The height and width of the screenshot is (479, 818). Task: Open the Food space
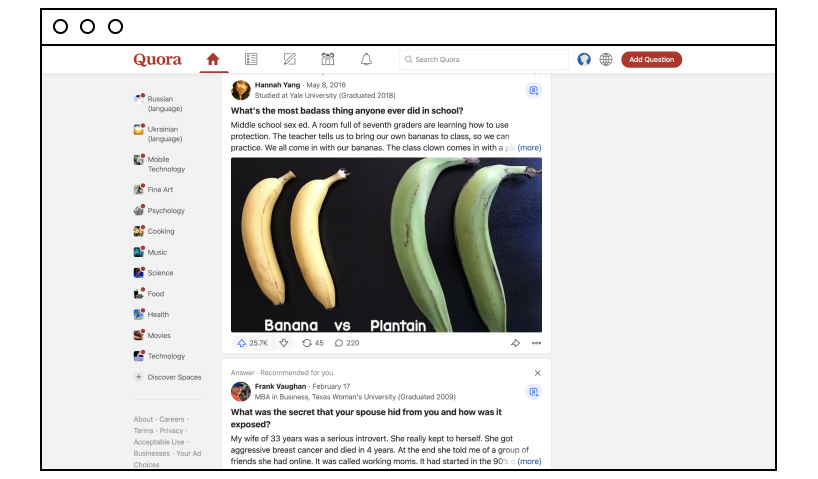[149, 294]
